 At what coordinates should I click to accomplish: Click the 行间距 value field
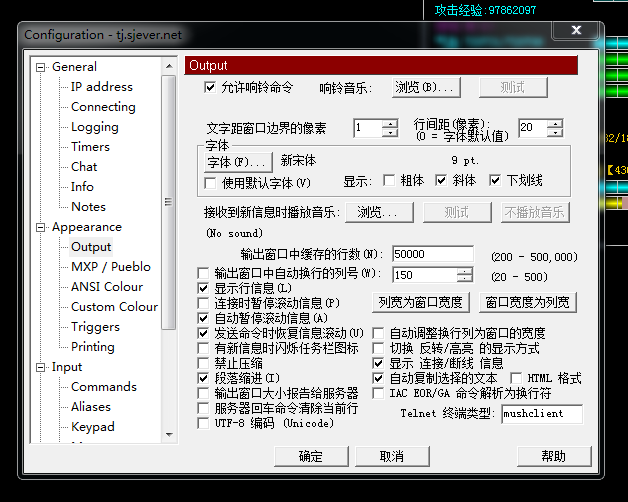tap(532, 128)
